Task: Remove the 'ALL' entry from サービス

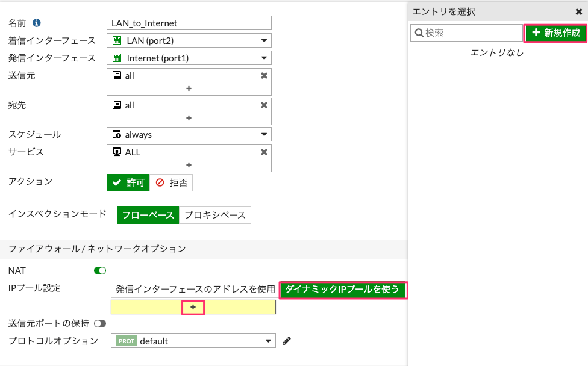Action: pyautogui.click(x=264, y=152)
